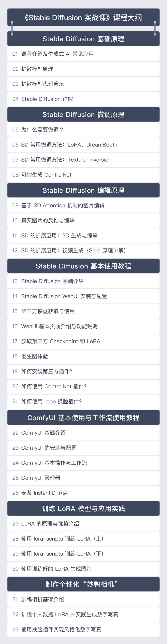Select lesson 33 换脸插件风格化数字写真

tap(83, 630)
